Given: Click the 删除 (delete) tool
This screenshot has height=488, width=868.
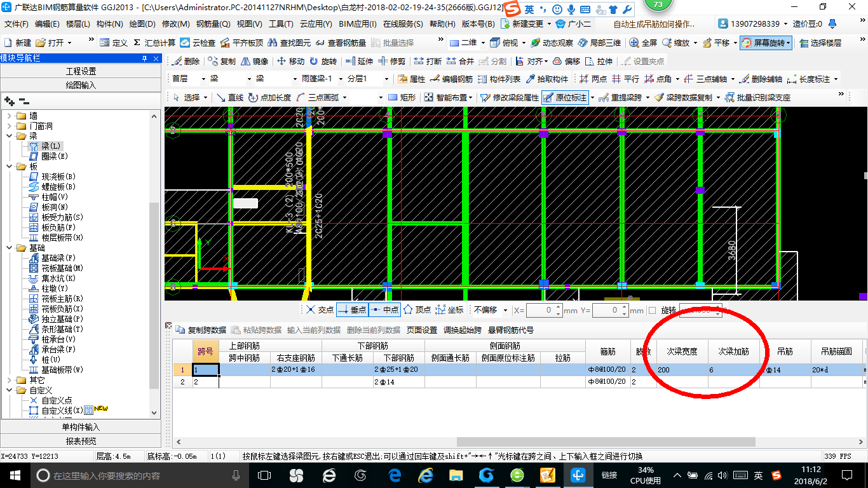Looking at the screenshot, I should coord(186,62).
